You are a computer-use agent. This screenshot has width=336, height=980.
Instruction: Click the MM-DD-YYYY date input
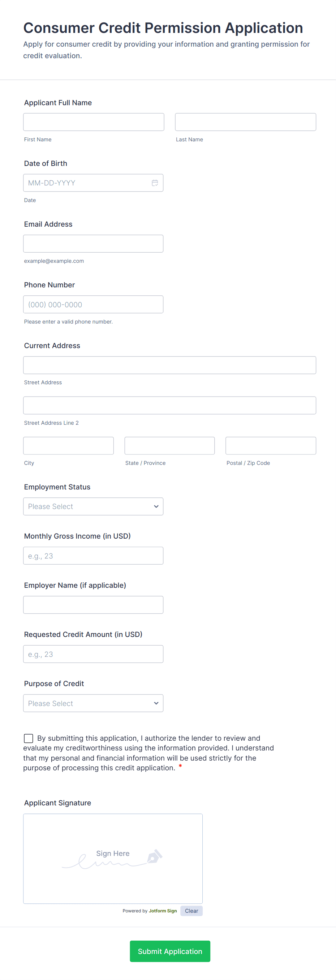(87, 183)
